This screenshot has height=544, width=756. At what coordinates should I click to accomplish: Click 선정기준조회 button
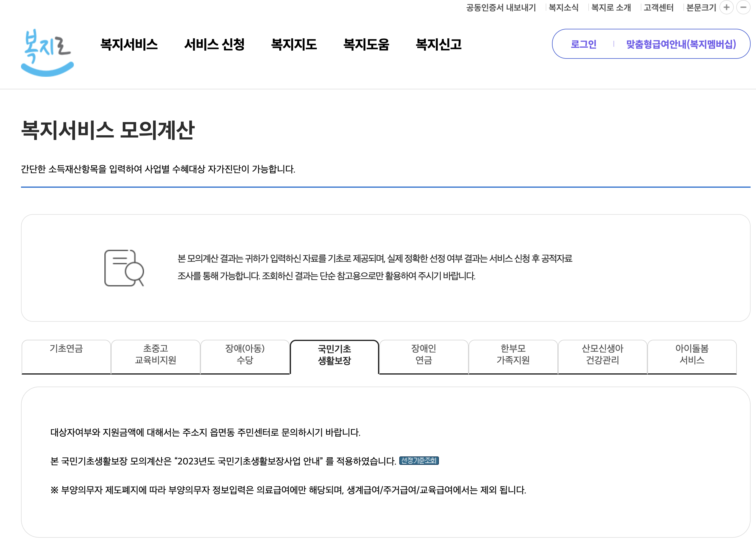coord(419,460)
